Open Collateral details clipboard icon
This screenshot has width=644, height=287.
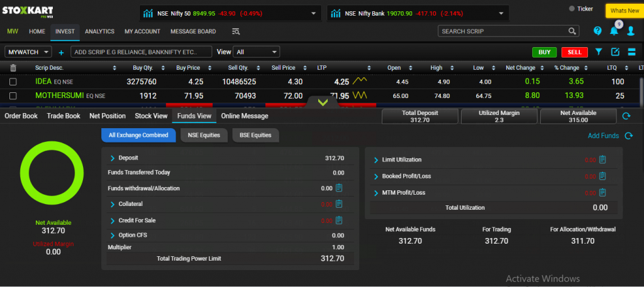point(339,203)
